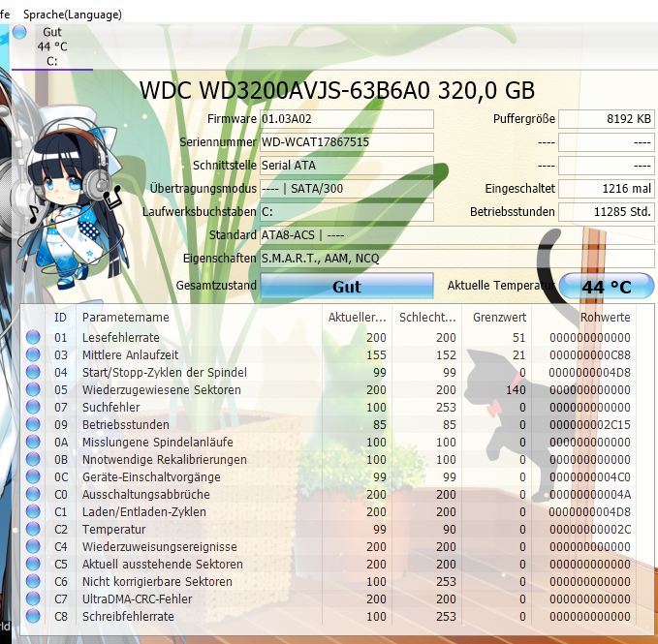This screenshot has width=658, height=644.
Task: Click raw value 000000002C15
Action: (x=590, y=425)
